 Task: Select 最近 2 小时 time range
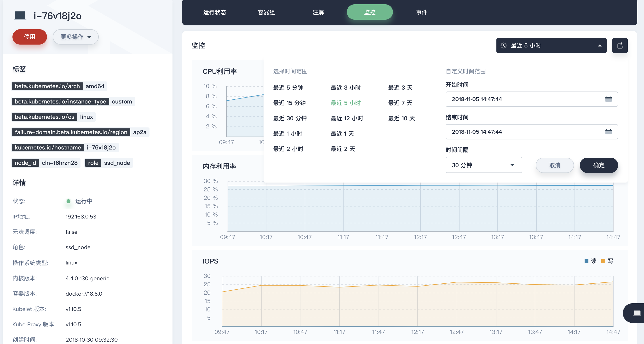pos(288,149)
